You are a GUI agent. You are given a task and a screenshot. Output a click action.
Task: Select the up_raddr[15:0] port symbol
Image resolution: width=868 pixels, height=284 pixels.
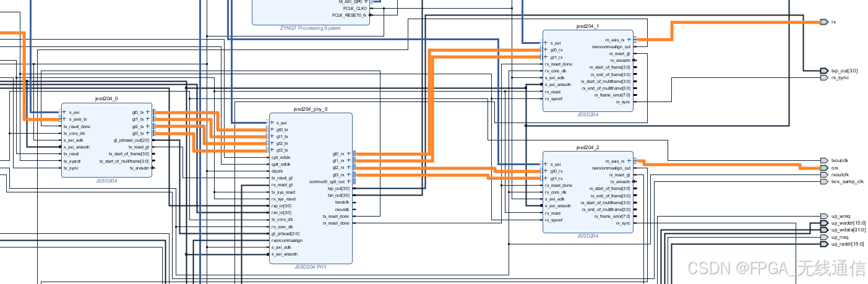[824, 244]
